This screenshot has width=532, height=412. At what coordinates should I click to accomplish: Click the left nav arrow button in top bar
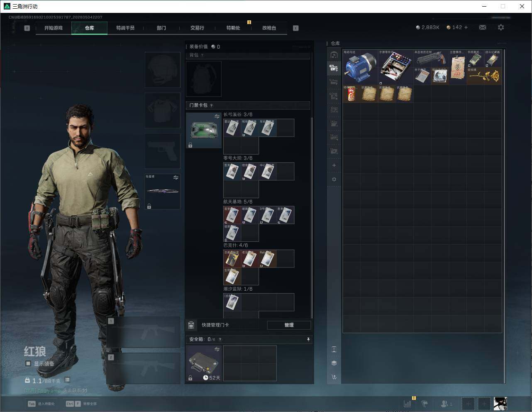click(27, 28)
